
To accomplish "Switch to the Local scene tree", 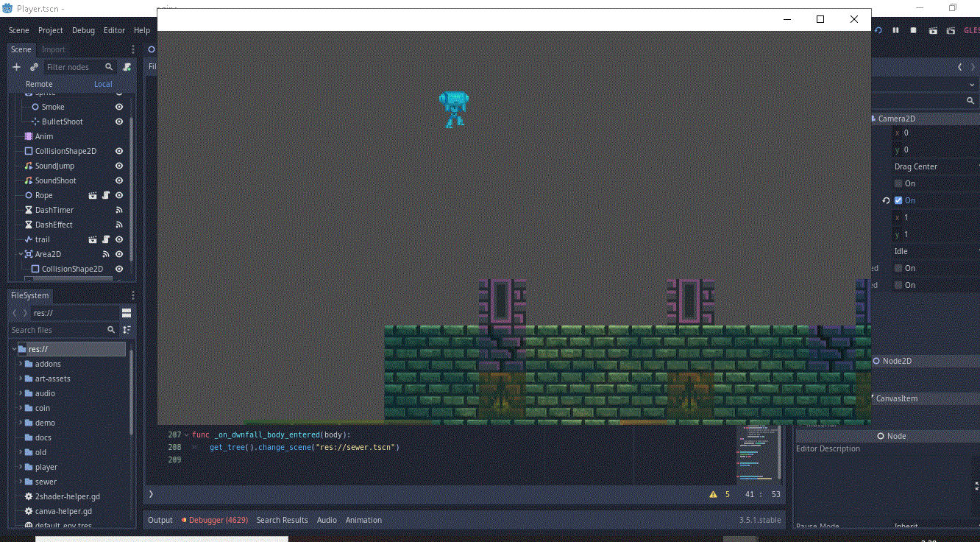I will [103, 84].
